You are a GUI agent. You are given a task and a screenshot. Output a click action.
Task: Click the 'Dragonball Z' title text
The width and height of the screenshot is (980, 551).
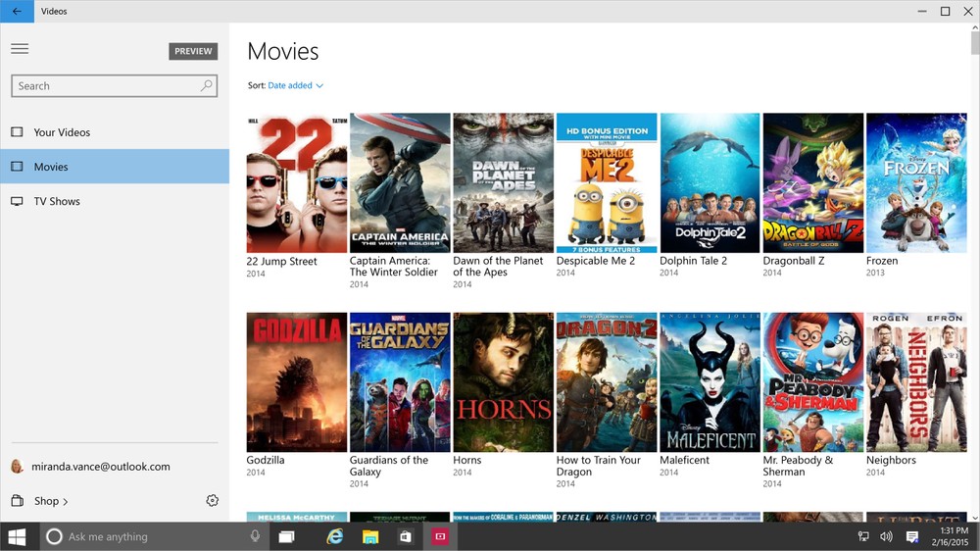pyautogui.click(x=793, y=261)
